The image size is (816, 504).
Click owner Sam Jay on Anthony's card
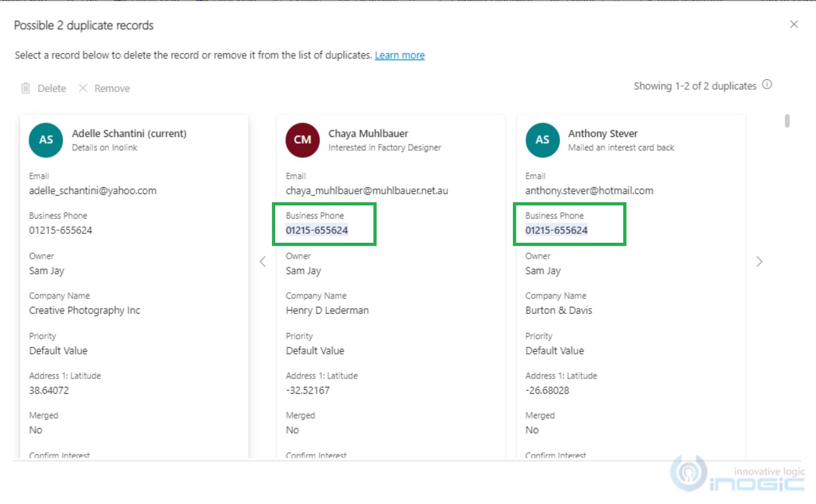[x=543, y=271]
